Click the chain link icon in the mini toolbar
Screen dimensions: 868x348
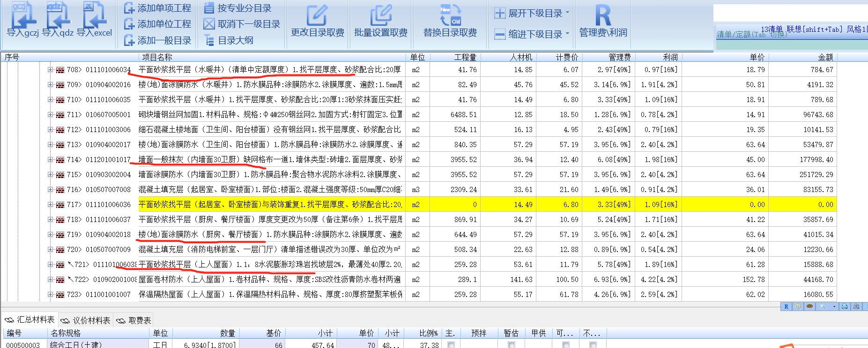[x=809, y=306]
